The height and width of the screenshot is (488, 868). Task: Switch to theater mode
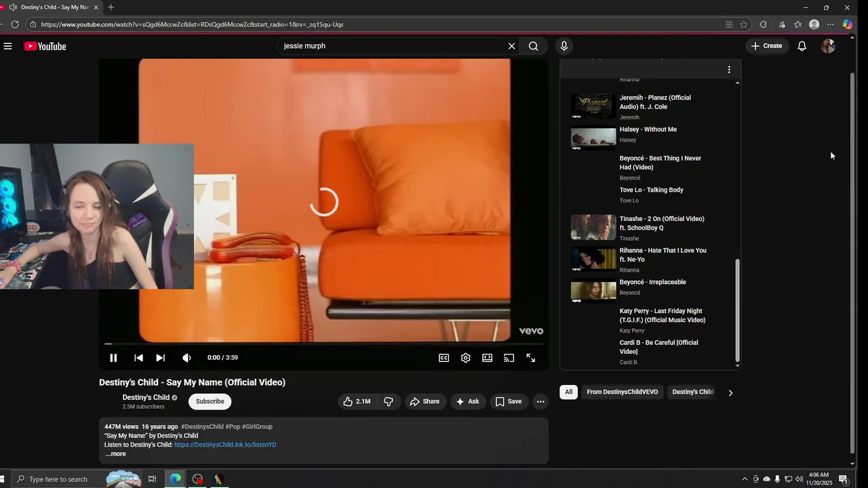pyautogui.click(x=487, y=358)
